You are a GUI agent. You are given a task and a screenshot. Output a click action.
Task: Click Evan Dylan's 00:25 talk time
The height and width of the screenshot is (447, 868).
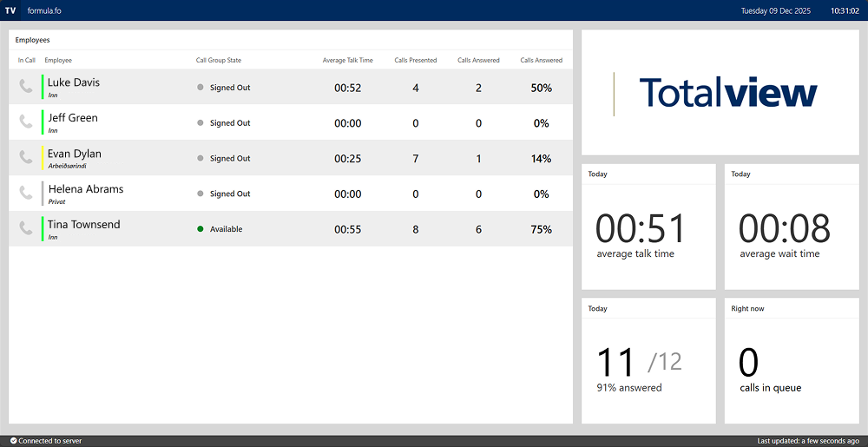pos(348,159)
